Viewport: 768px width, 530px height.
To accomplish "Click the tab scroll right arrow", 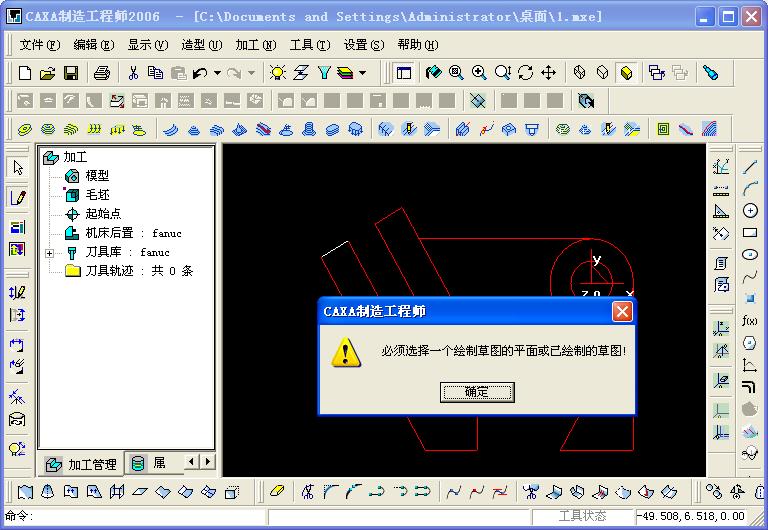I will pos(208,461).
